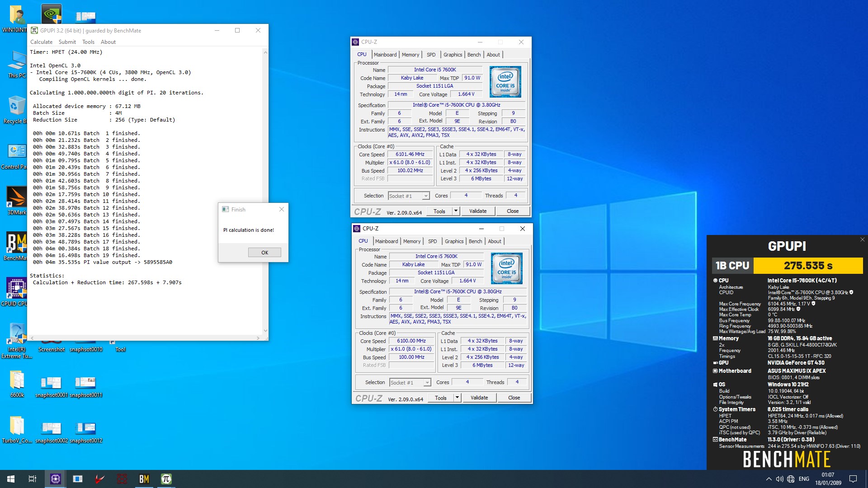The image size is (868, 488).
Task: Open Task View on the taskbar
Action: pyautogui.click(x=33, y=479)
